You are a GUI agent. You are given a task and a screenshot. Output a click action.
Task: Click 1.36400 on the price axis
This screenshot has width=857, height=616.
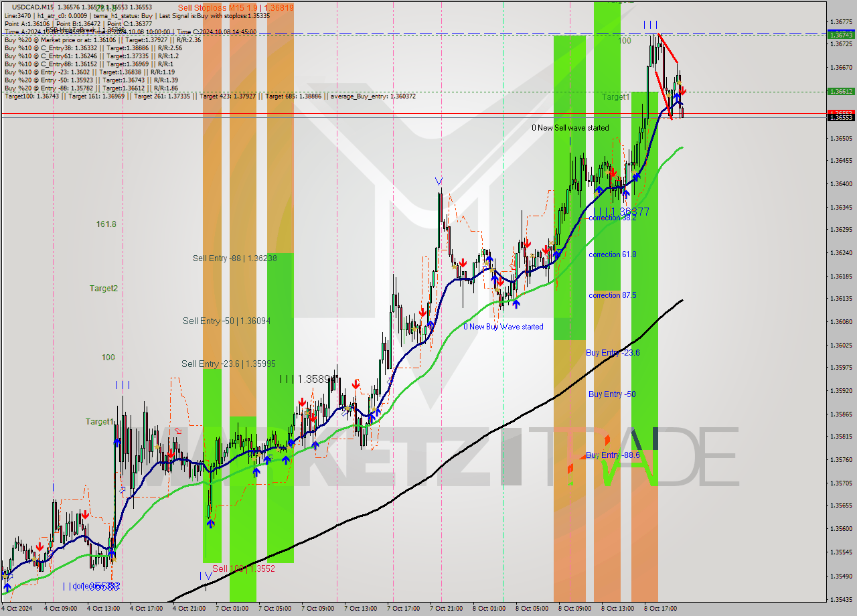click(x=840, y=183)
